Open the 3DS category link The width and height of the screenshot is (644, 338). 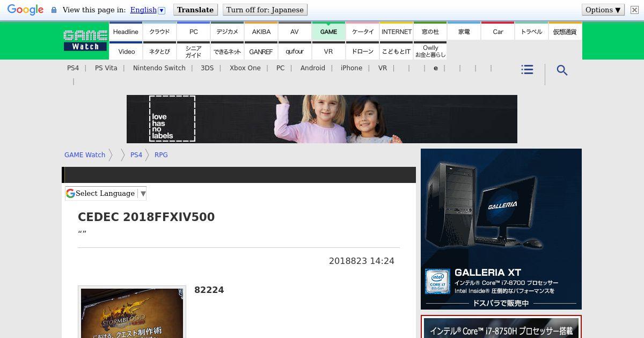click(207, 68)
